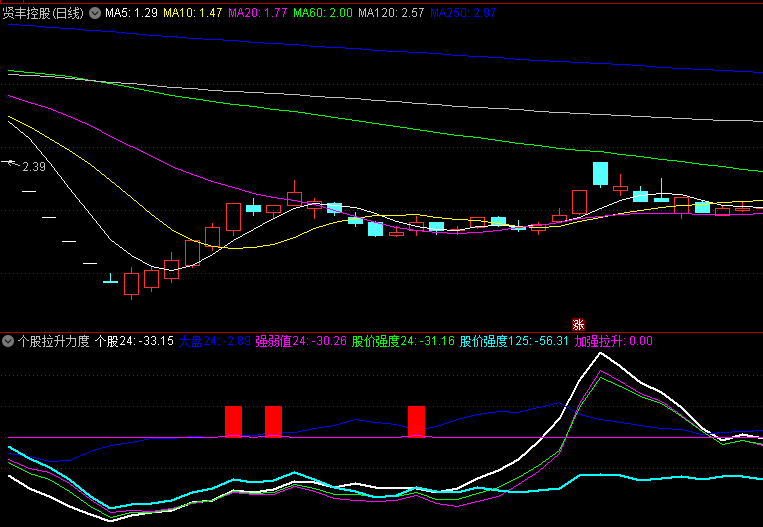
Task: Select the MA60: 2.00 label
Action: [323, 13]
